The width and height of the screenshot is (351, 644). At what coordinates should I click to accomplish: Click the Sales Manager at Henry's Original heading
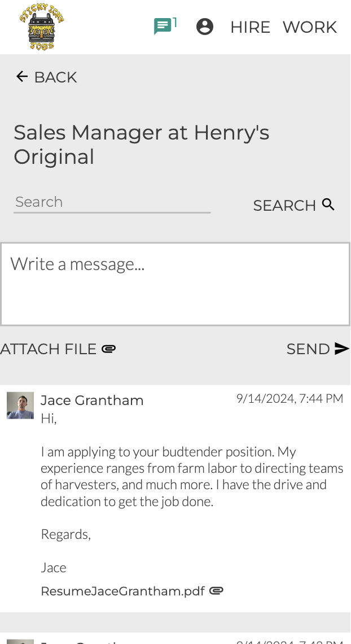(142, 145)
